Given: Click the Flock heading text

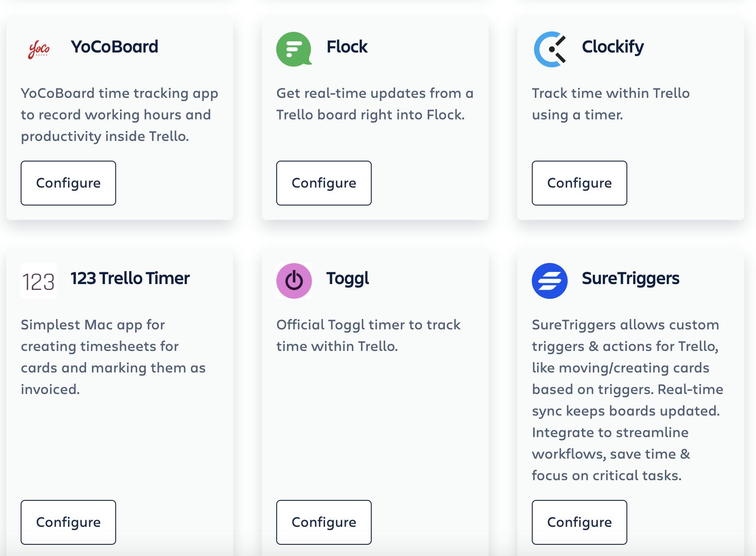Looking at the screenshot, I should pos(347,47).
